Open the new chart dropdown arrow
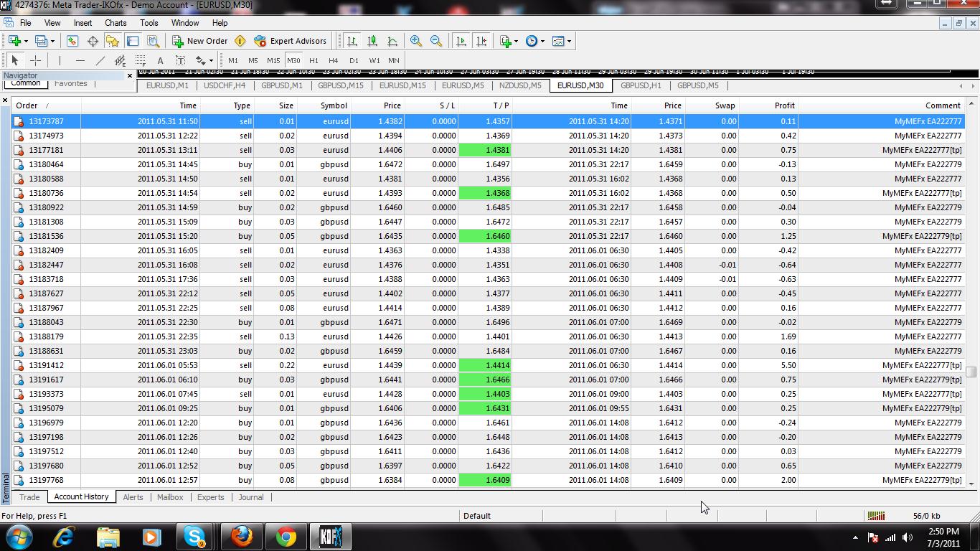This screenshot has width=980, height=551. tap(26, 41)
